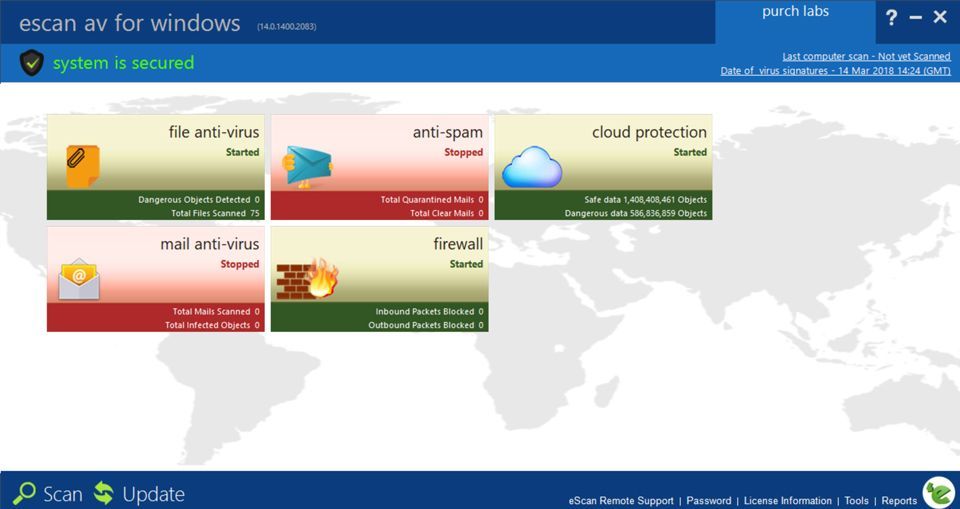Open Last computer scan link
Viewport: 960px width, 509px height.
coord(866,56)
